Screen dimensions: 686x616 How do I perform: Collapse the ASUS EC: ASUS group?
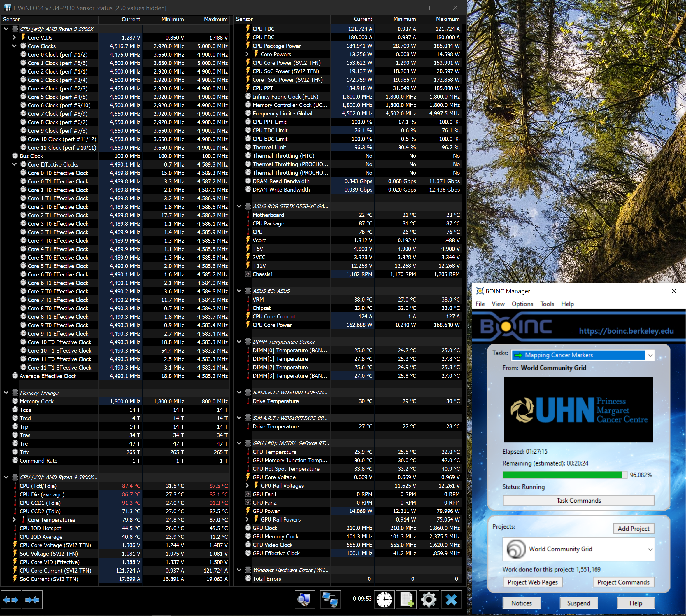pyautogui.click(x=239, y=291)
